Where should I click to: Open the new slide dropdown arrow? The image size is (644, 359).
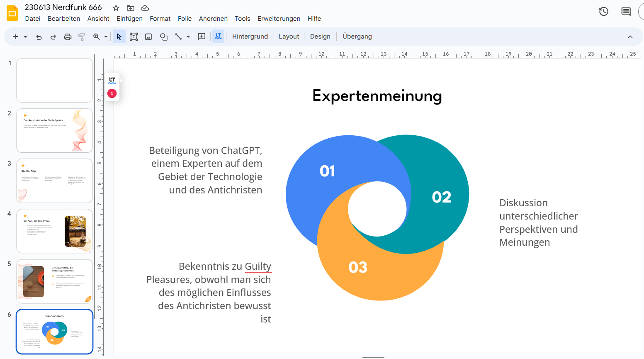tap(25, 37)
